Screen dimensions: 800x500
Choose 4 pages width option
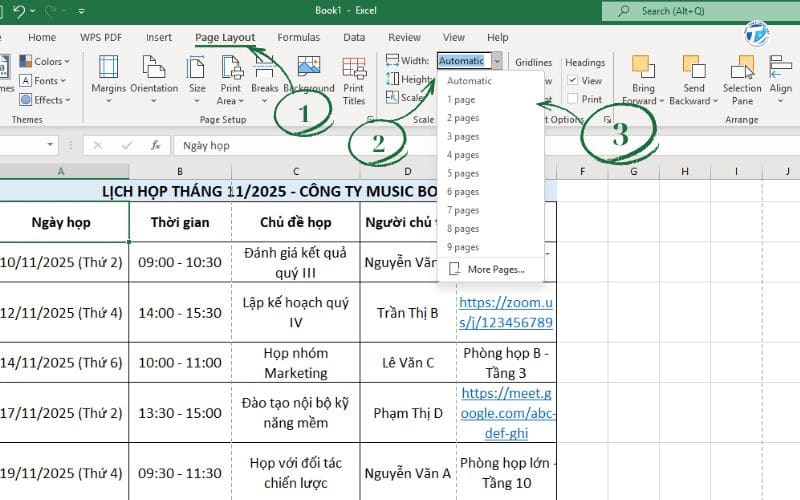click(x=490, y=155)
